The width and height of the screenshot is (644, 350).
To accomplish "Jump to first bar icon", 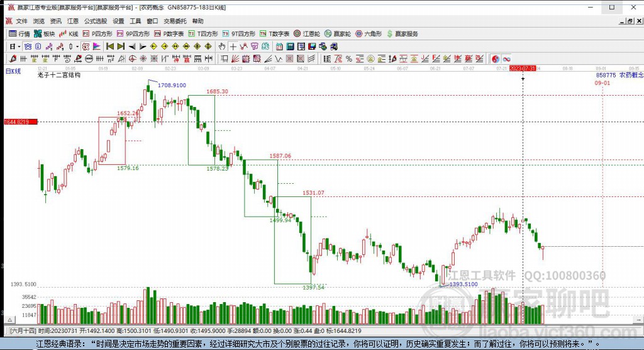I will 109,47.
